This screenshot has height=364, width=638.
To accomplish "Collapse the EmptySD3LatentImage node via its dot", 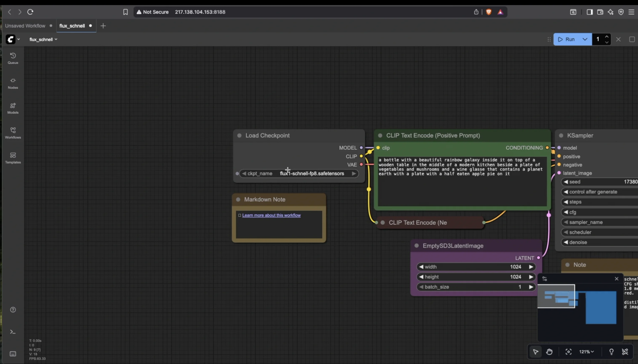I will pyautogui.click(x=417, y=246).
